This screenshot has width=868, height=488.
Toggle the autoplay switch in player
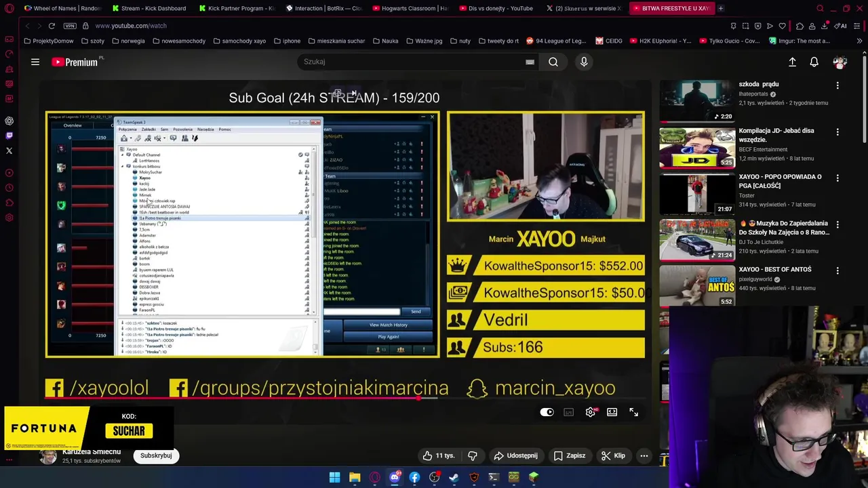click(547, 412)
